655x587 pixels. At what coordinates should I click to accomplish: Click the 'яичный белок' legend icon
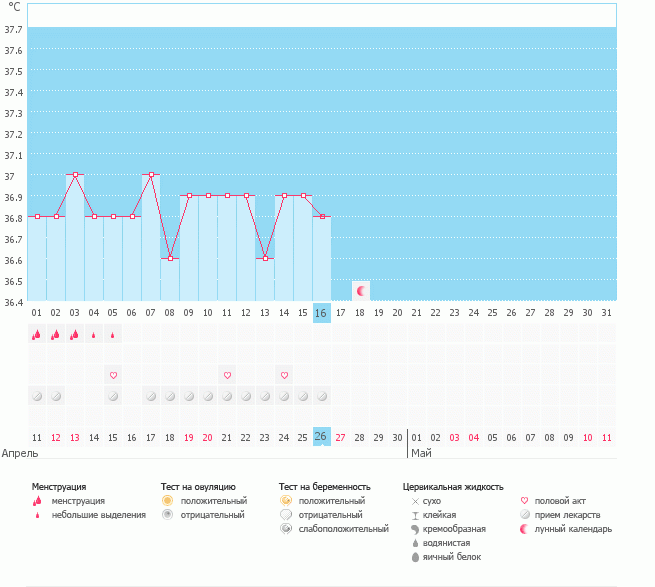click(x=415, y=557)
